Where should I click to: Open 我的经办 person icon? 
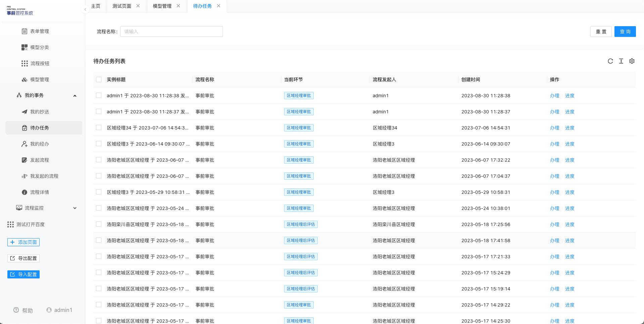point(25,144)
